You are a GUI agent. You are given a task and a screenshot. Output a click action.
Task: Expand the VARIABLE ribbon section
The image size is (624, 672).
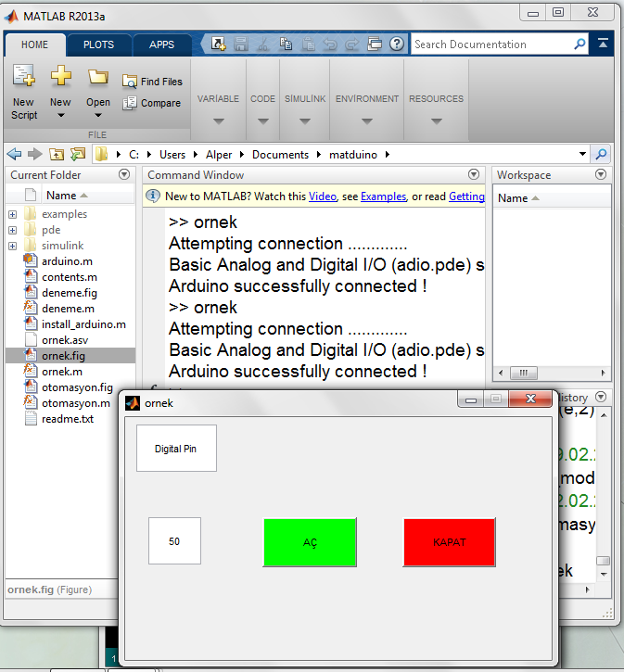218,121
